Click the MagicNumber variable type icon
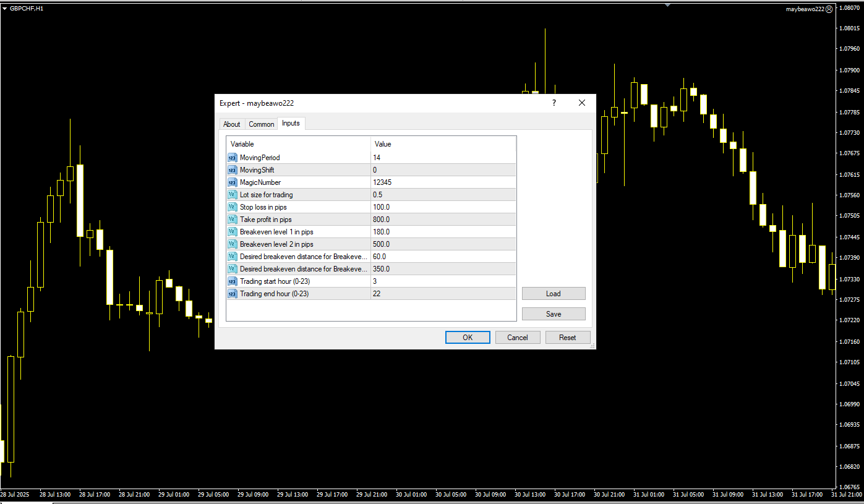This screenshot has height=504, width=864. click(x=232, y=182)
